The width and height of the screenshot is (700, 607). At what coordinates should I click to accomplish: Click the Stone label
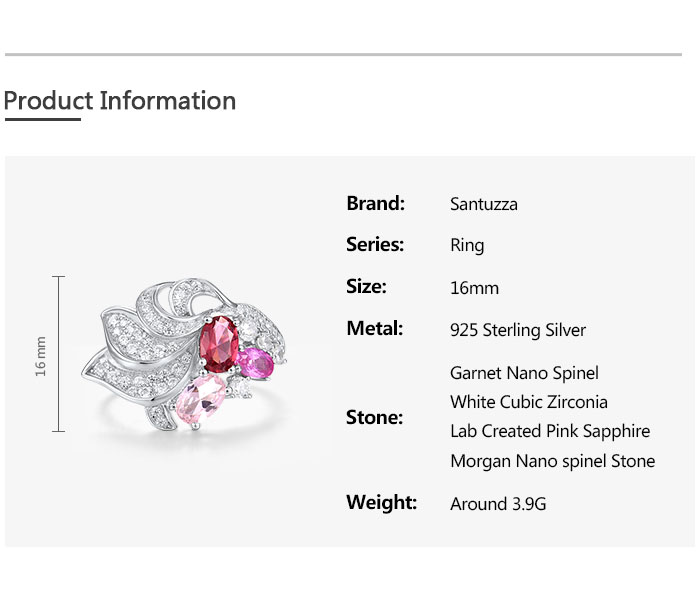pos(374,418)
